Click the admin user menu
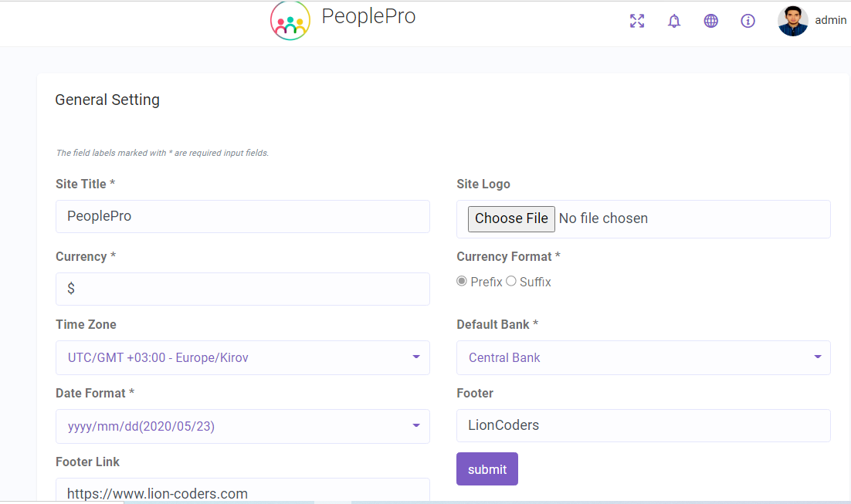Screen dimensions: 851x504 (x=831, y=21)
